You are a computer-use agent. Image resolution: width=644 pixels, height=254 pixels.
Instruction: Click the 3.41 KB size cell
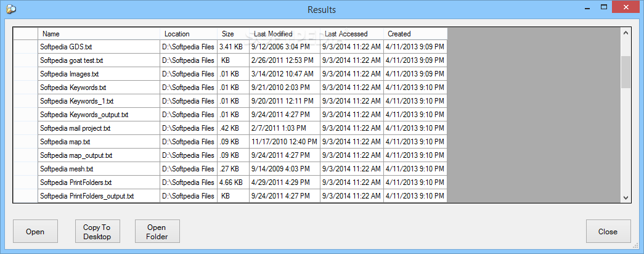coord(234,47)
